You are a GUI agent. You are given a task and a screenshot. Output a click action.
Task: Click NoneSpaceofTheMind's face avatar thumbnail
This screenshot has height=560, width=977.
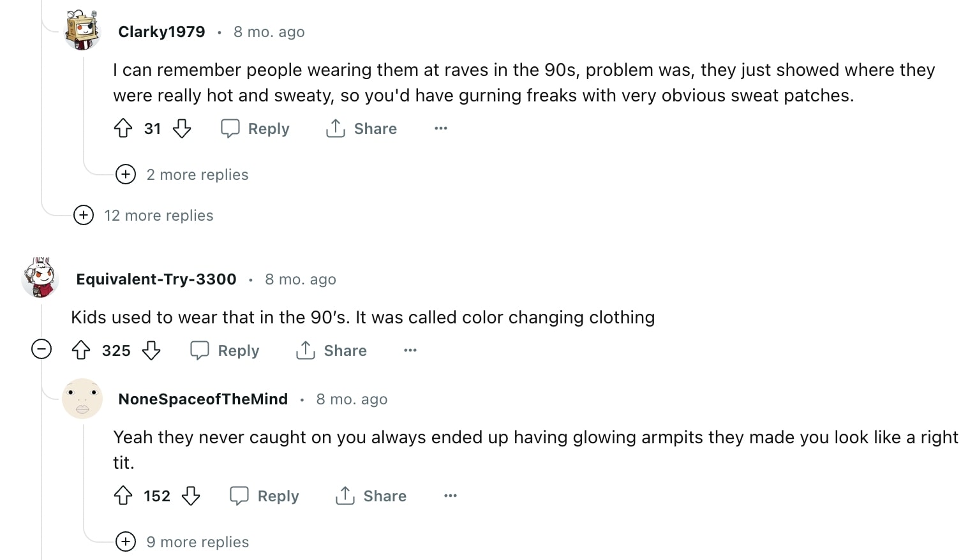tap(82, 399)
